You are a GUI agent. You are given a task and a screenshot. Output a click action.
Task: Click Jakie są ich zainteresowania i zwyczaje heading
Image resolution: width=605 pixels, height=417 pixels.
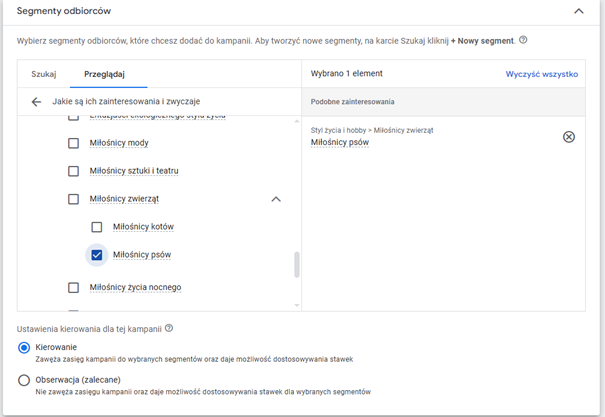(126, 101)
